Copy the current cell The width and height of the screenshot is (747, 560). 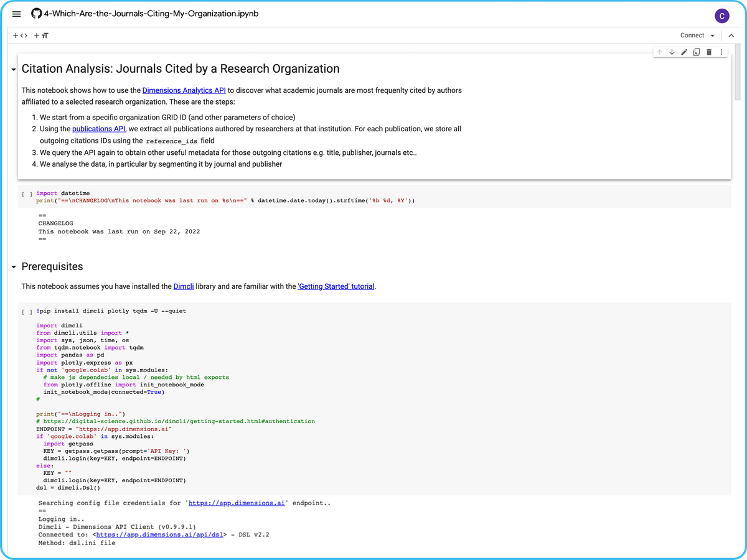[697, 52]
